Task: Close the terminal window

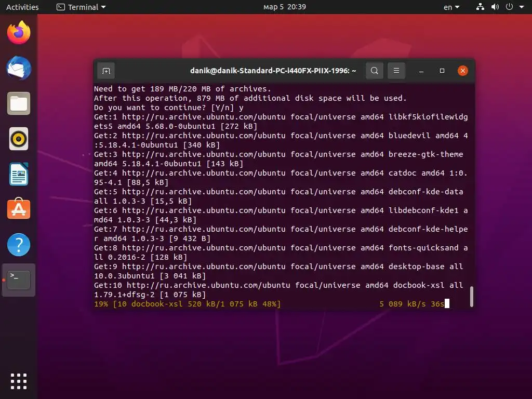Action: click(x=462, y=71)
